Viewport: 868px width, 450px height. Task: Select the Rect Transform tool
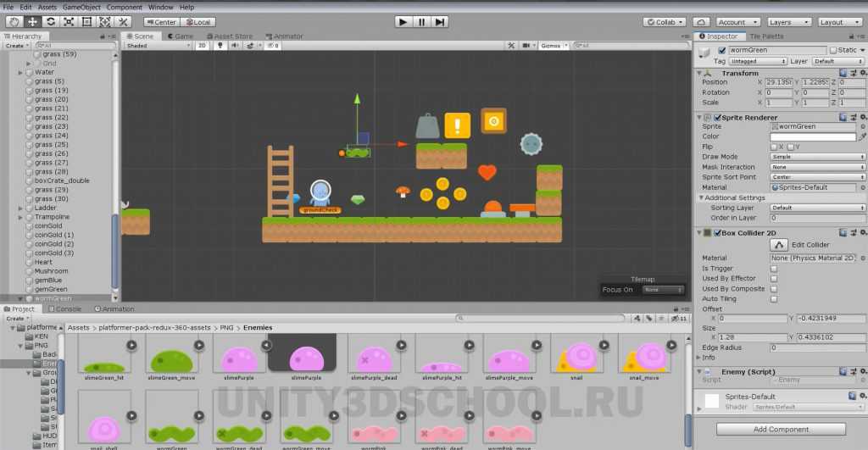(86, 22)
